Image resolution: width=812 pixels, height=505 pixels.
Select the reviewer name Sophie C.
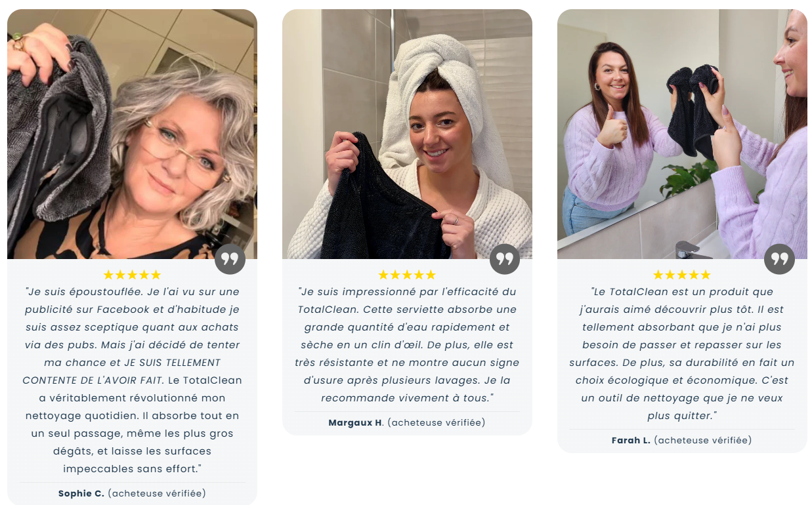click(x=81, y=493)
